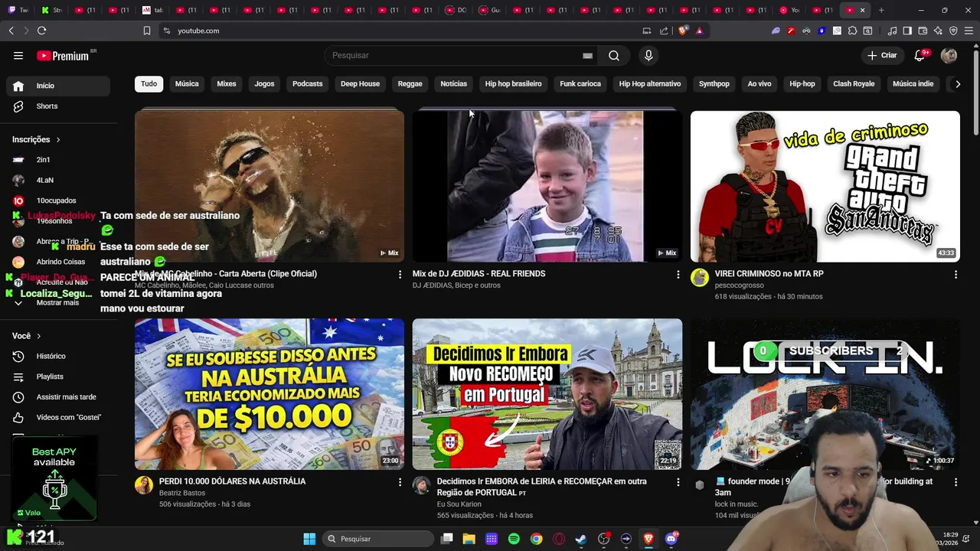The width and height of the screenshot is (980, 551).
Task: Open Discord from the taskbar
Action: pos(671,539)
